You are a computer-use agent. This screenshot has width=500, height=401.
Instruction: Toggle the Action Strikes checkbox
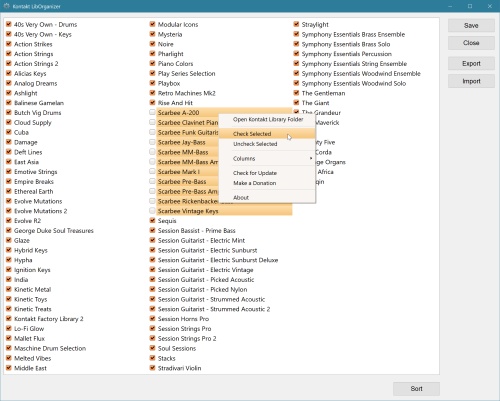coord(9,44)
